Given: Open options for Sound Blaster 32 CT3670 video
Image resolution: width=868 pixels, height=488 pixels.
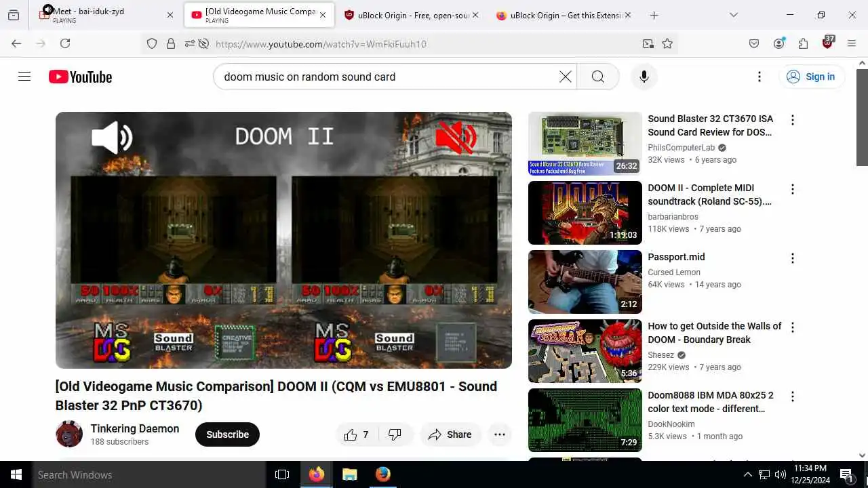Looking at the screenshot, I should tap(792, 120).
